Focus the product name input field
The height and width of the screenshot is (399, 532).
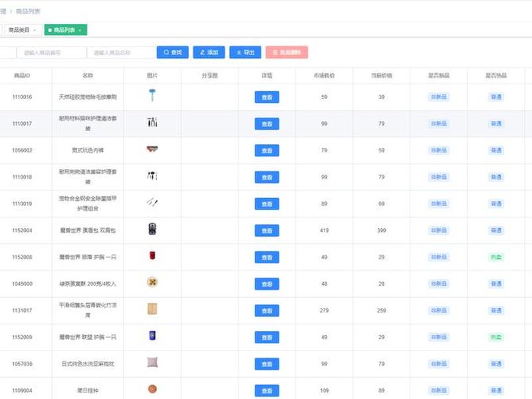point(121,53)
